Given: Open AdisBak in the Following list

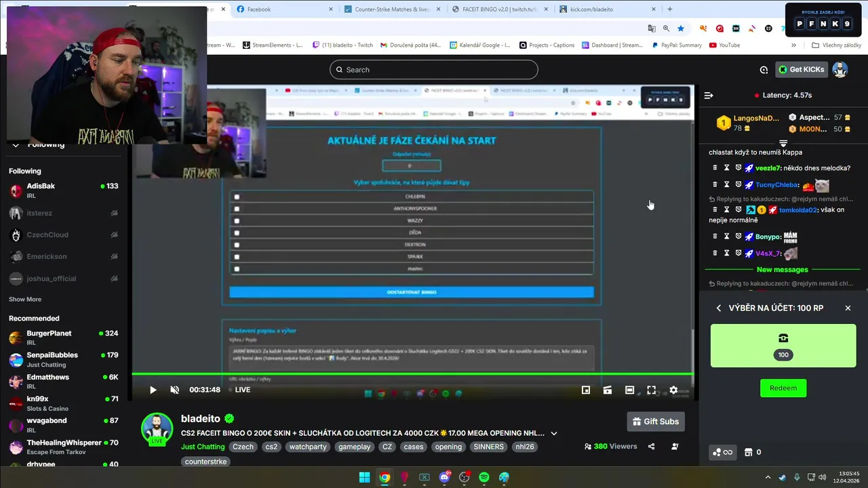Looking at the screenshot, I should (63, 190).
